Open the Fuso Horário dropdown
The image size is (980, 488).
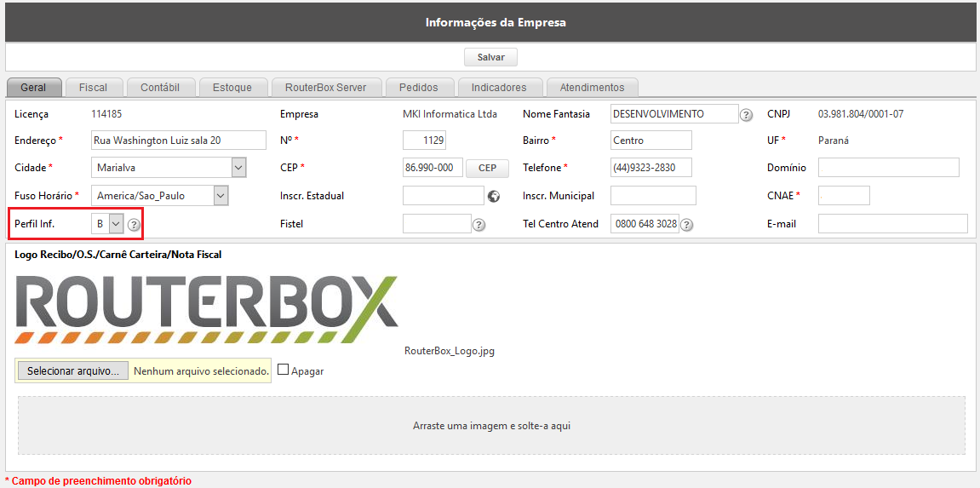pyautogui.click(x=160, y=196)
